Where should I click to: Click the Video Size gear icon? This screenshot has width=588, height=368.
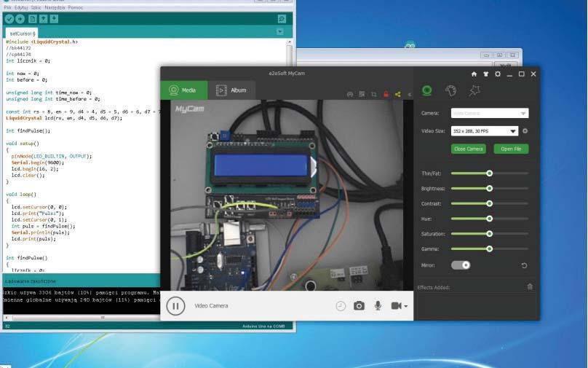525,130
